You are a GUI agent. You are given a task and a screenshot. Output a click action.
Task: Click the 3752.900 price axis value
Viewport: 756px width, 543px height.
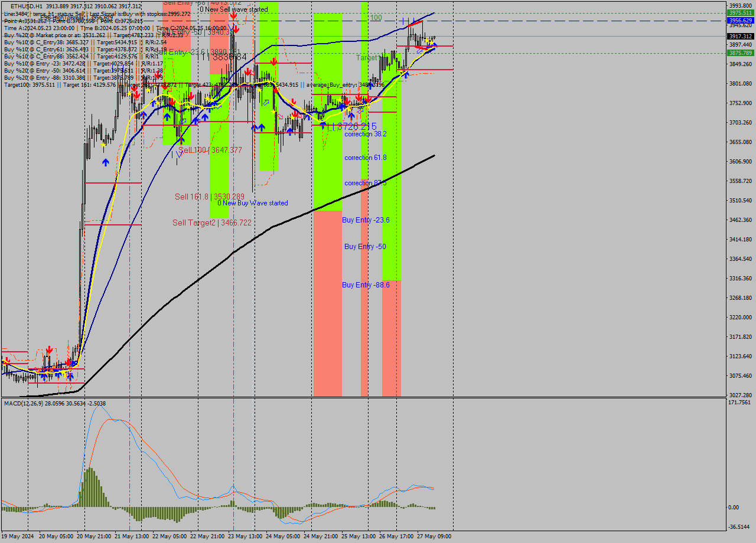pyautogui.click(x=741, y=103)
